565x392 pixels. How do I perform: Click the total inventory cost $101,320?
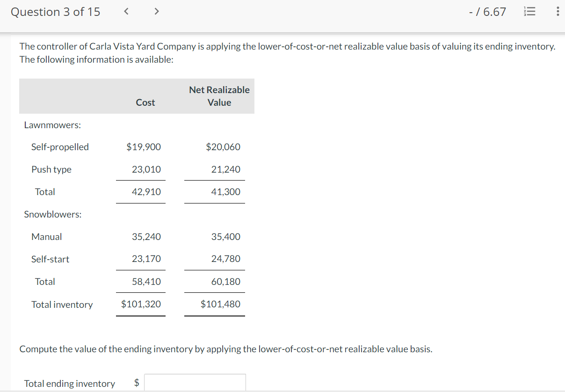coord(141,304)
